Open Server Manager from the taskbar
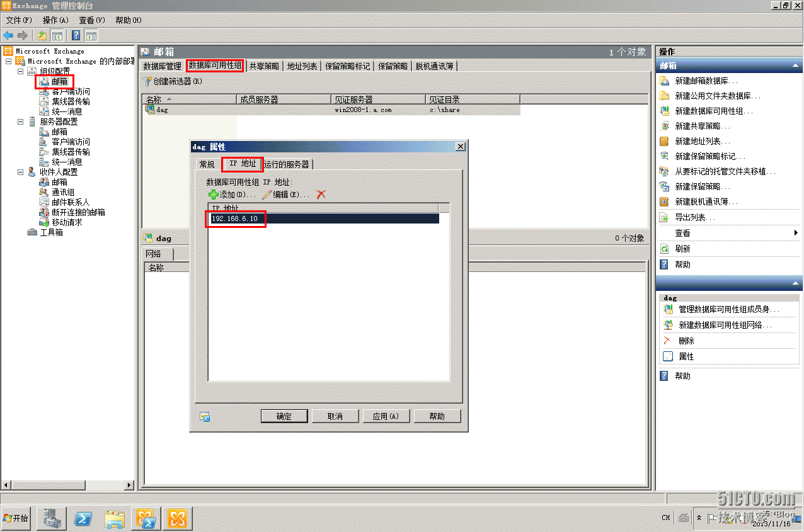This screenshot has width=804, height=532. point(52,519)
